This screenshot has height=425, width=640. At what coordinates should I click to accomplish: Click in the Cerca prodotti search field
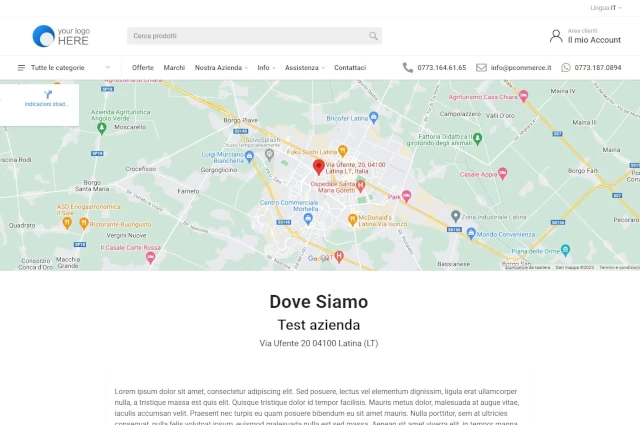pos(254,36)
